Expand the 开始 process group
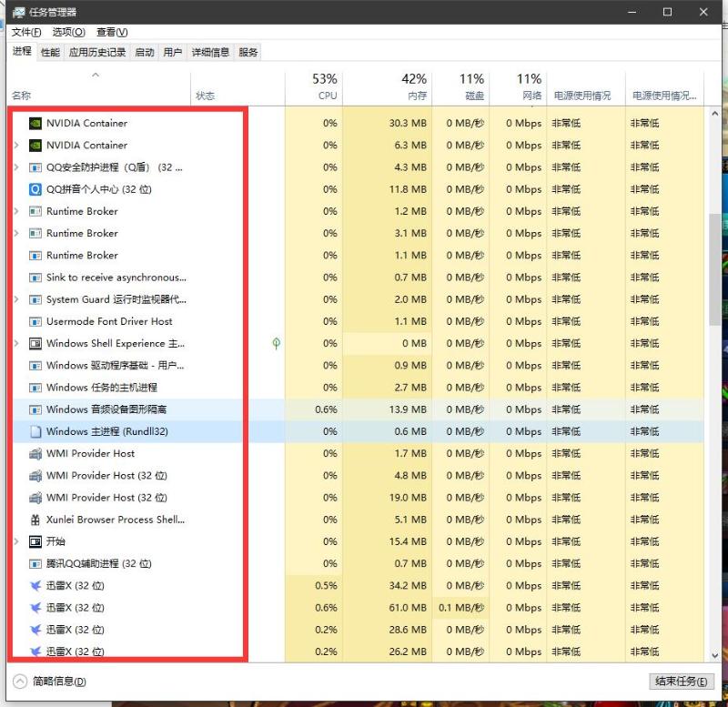Viewport: 728px width, 707px height. (x=16, y=541)
